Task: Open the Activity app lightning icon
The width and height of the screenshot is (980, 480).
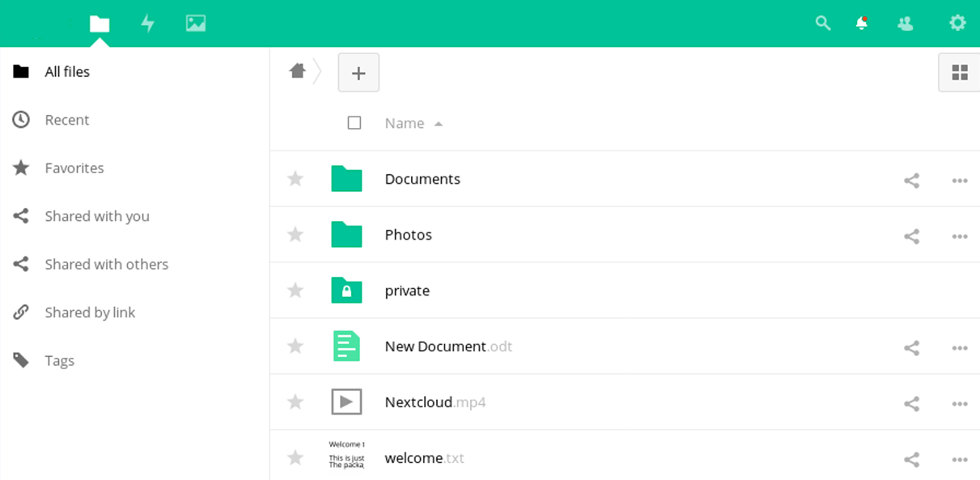Action: (147, 23)
